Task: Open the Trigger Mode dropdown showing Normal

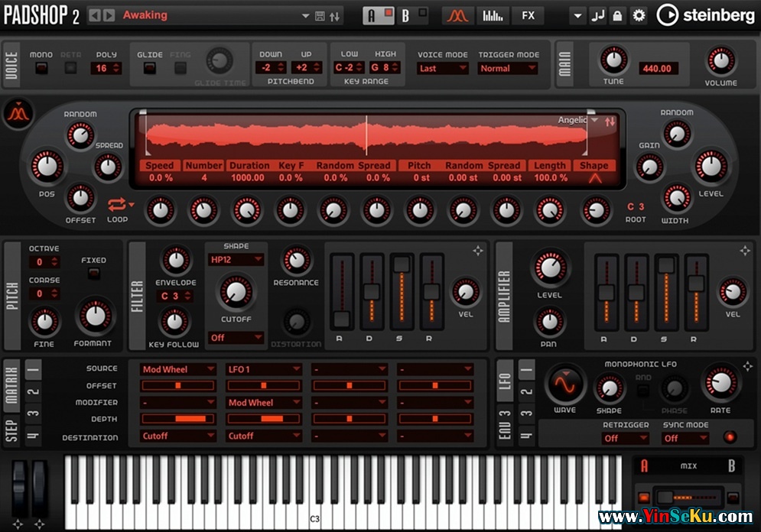Action: pos(507,68)
